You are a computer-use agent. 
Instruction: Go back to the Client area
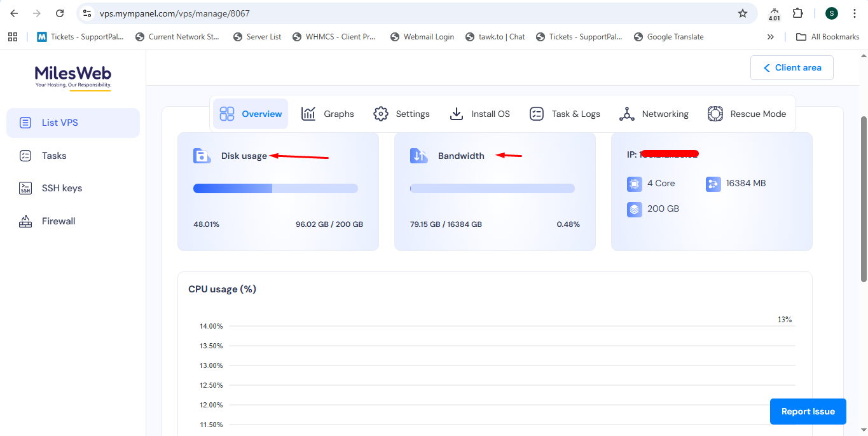(x=792, y=67)
